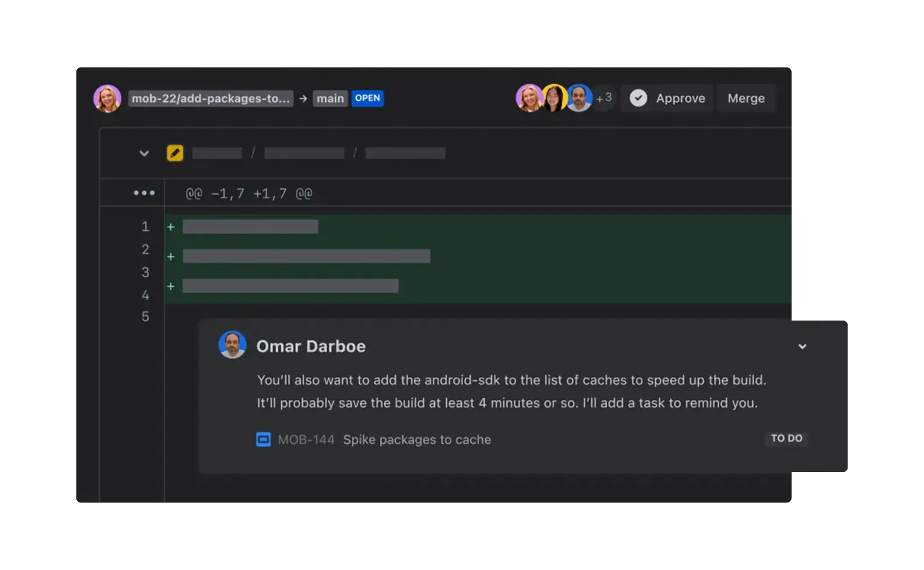Click the OPEN status badge
Screen dimensions: 924x570
(x=367, y=98)
